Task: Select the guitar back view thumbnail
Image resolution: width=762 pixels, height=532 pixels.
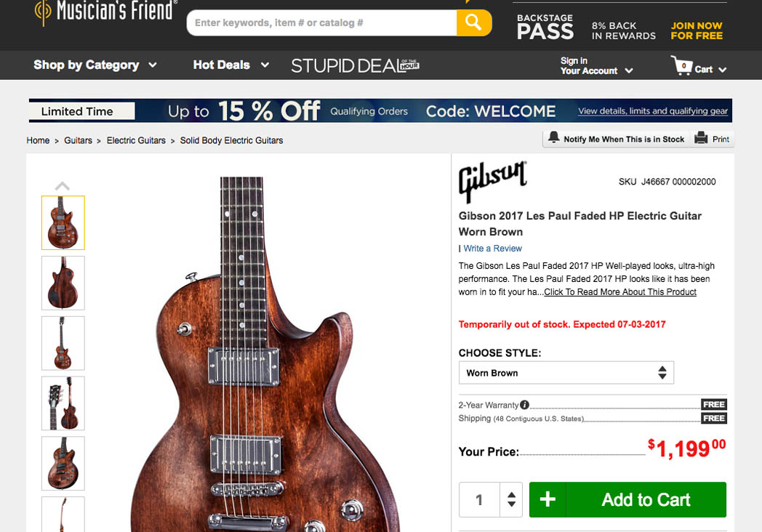Action: pyautogui.click(x=63, y=283)
